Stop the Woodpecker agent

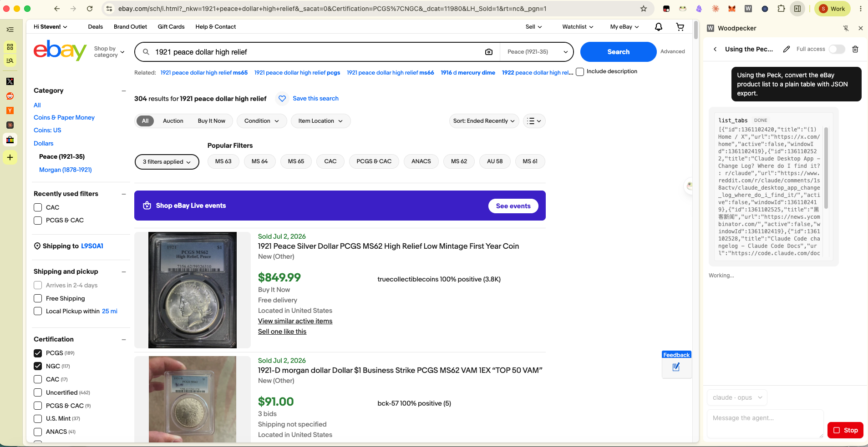point(845,430)
